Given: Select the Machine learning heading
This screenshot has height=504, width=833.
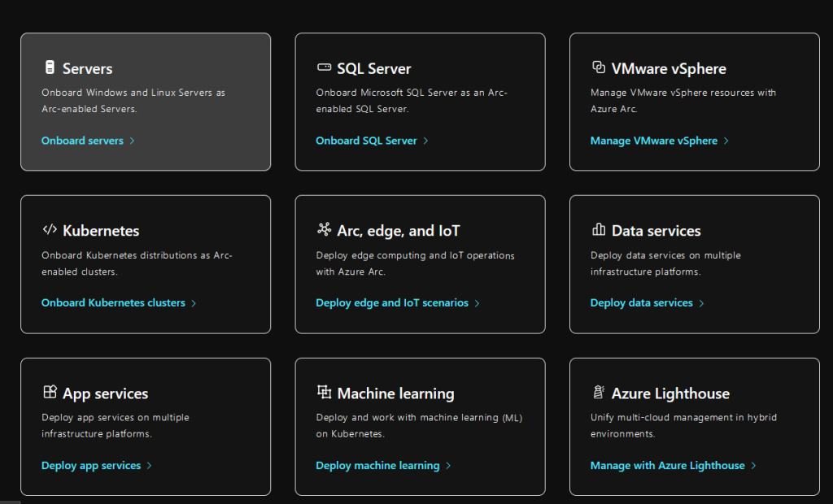Looking at the screenshot, I should click(396, 393).
